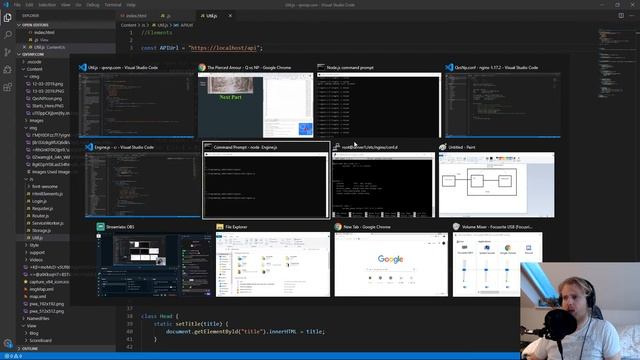Open pwa_192x192.png in the Explorer
This screenshot has height=360, width=640.
[x=47, y=304]
